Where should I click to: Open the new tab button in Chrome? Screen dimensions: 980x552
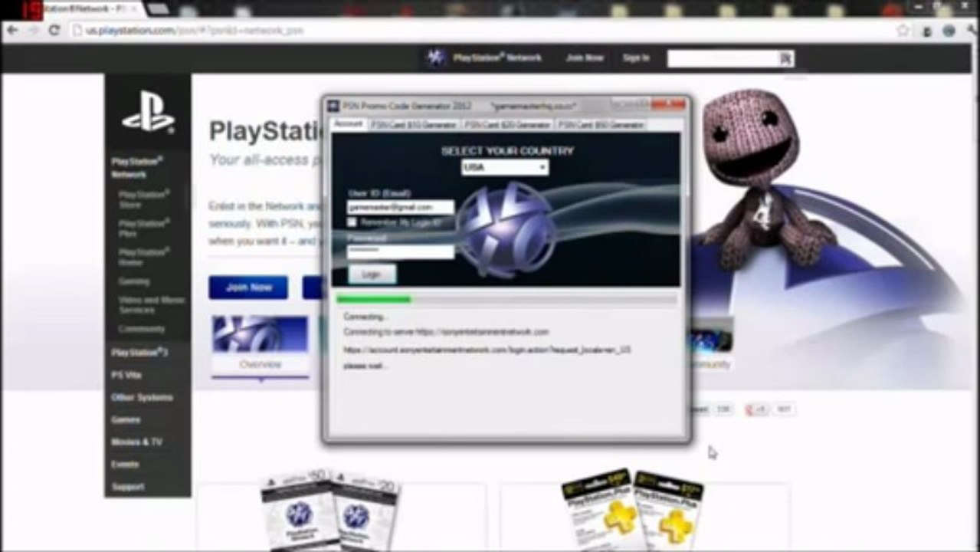(x=158, y=8)
